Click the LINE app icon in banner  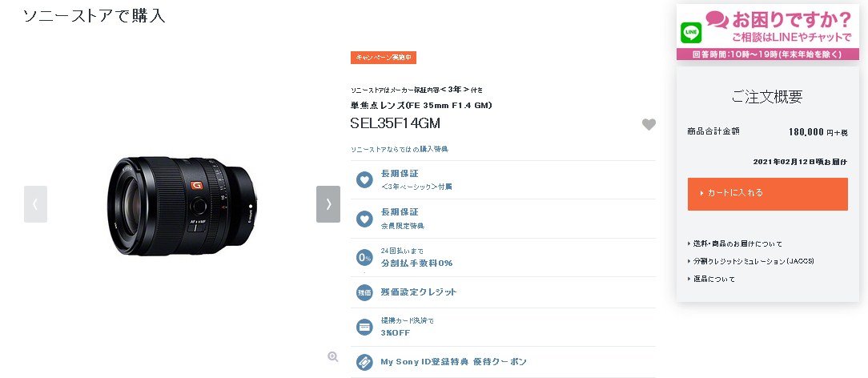tap(690, 33)
